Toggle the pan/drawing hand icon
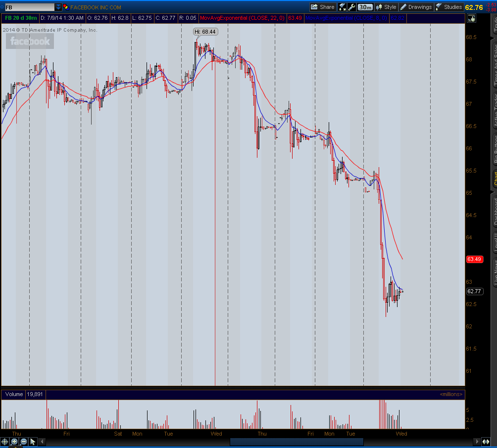497x448 pixels. tap(471, 18)
